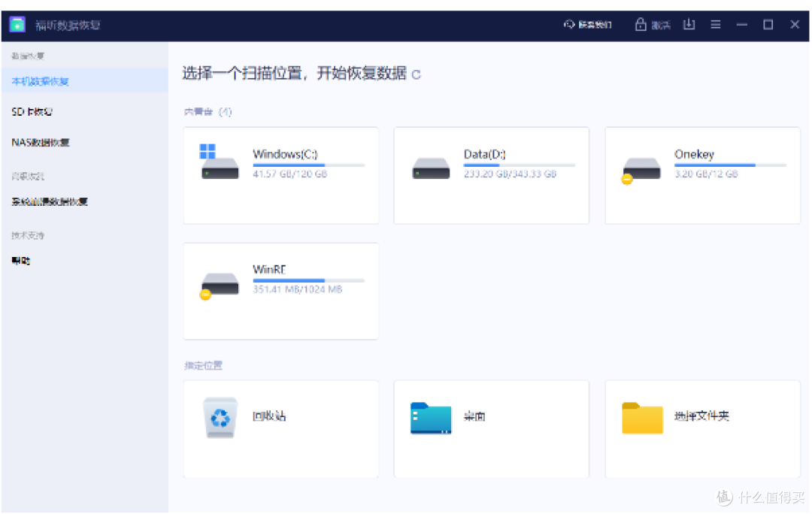The width and height of the screenshot is (812, 514).
Task: Click the 3.20 GB/12 GB size text
Action: [x=706, y=174]
